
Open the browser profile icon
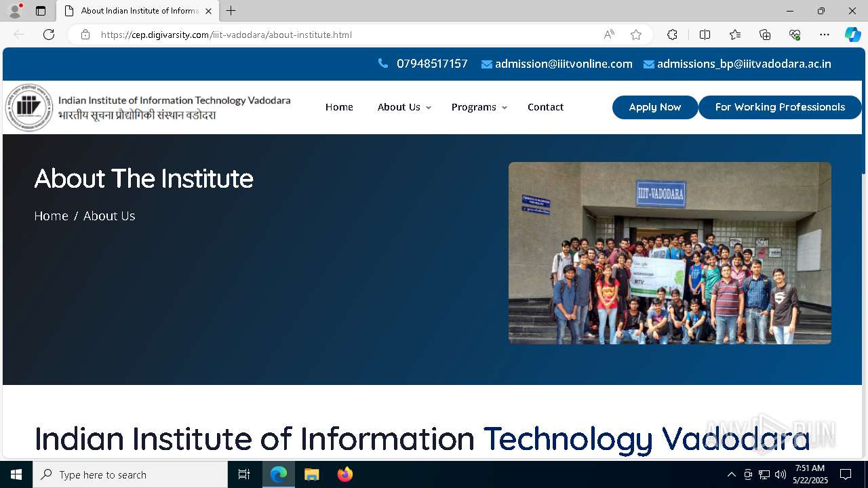(15, 11)
